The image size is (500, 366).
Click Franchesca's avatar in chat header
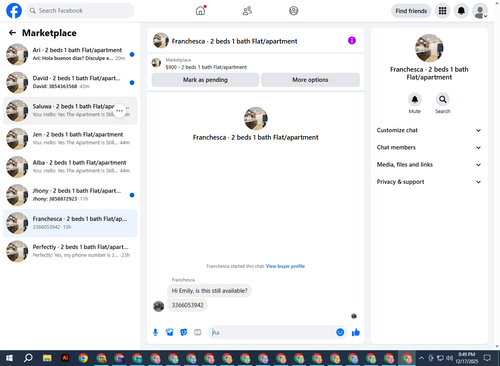point(161,41)
